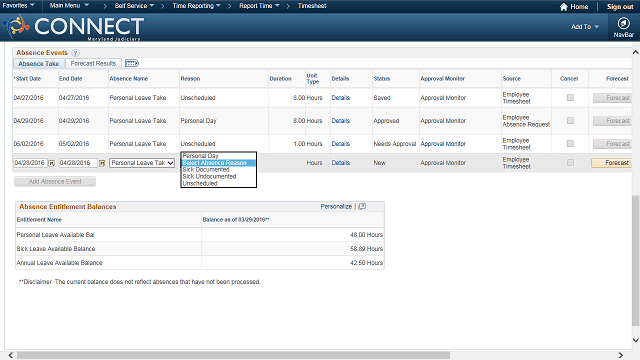
Task: Click Forecast button in 04/27/2016 row
Action: (612, 98)
